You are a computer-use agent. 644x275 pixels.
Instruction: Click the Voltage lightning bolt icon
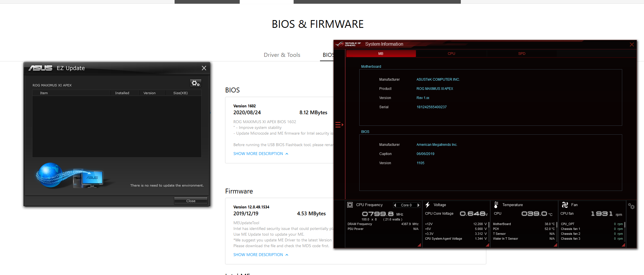tap(428, 205)
